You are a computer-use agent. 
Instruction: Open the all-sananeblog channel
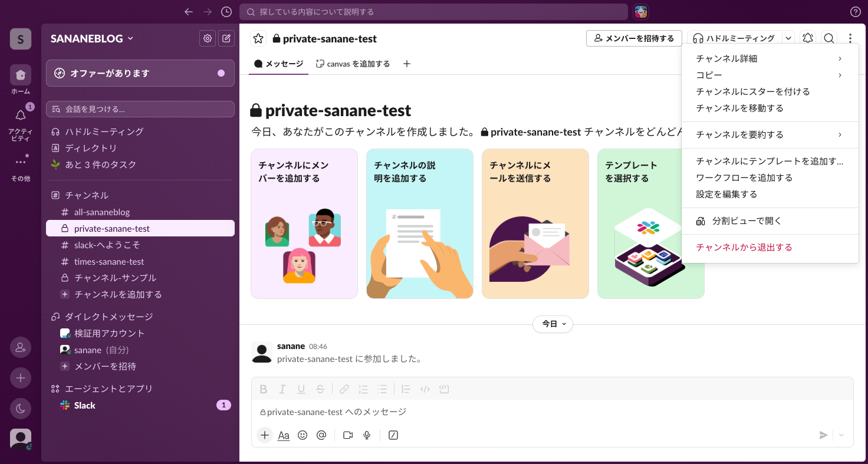point(140,212)
